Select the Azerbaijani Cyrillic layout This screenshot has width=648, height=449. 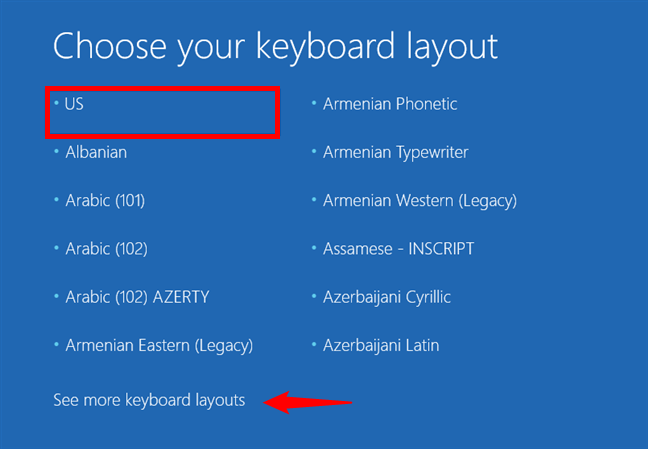point(387,297)
